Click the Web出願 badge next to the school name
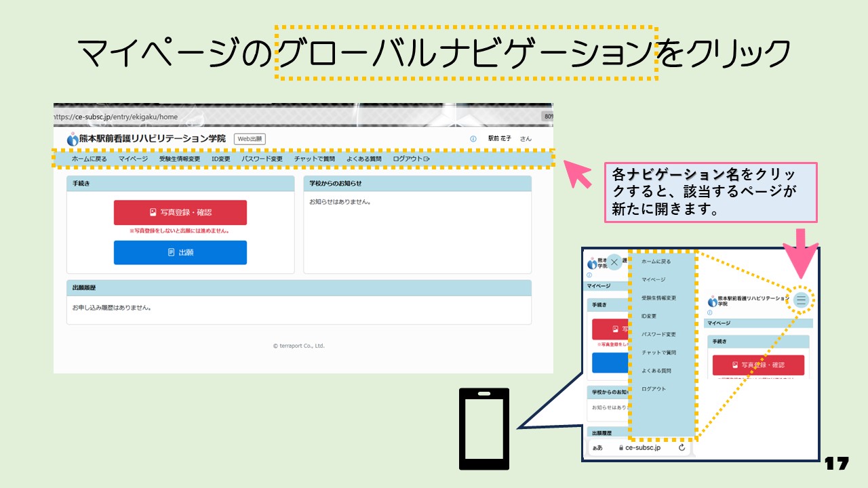Viewport: 868px width, 488px height. [250, 139]
